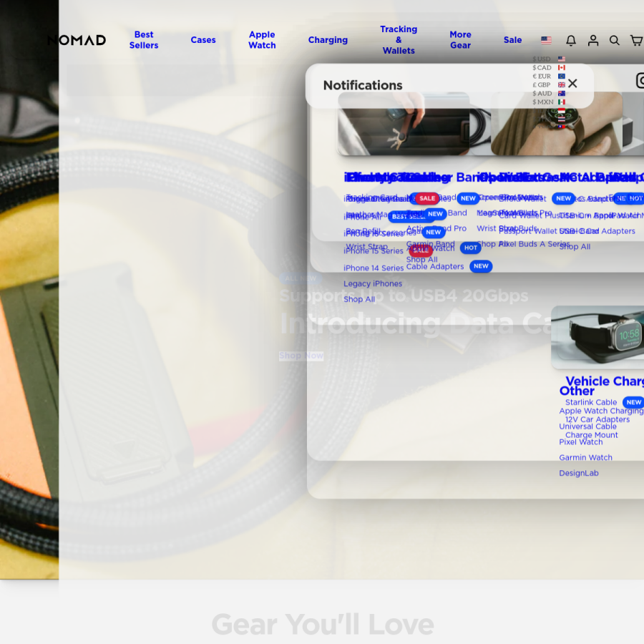Image resolution: width=644 pixels, height=644 pixels.
Task: Open the account profile icon
Action: point(593,40)
